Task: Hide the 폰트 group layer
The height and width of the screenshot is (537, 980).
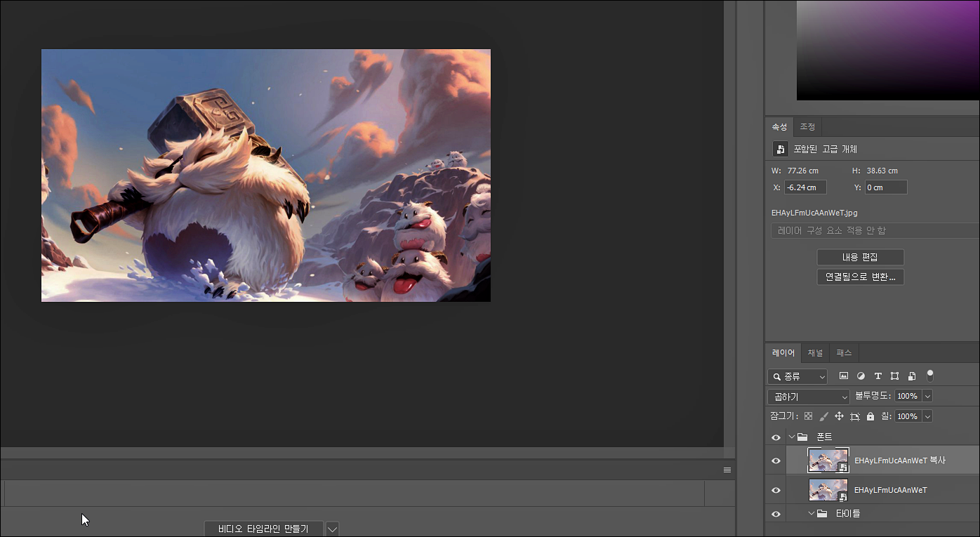Action: point(776,437)
